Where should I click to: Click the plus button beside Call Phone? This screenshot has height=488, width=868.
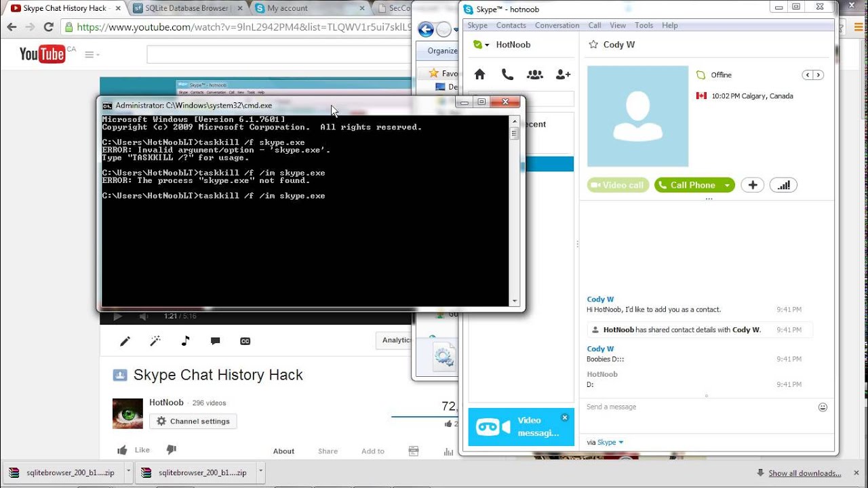[753, 185]
